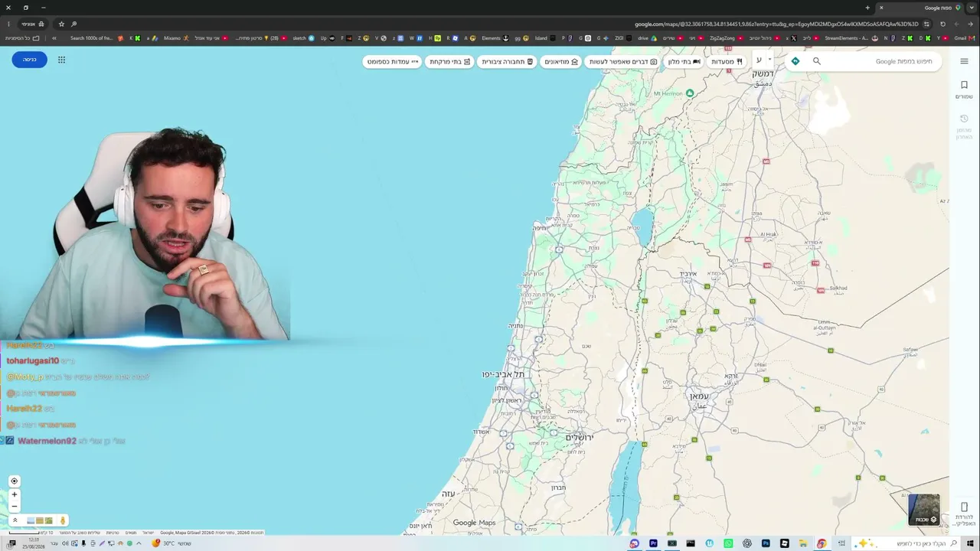Viewport: 980px width, 551px height.
Task: Filter by public transit (תחבורה ציבורית)
Action: click(x=507, y=61)
